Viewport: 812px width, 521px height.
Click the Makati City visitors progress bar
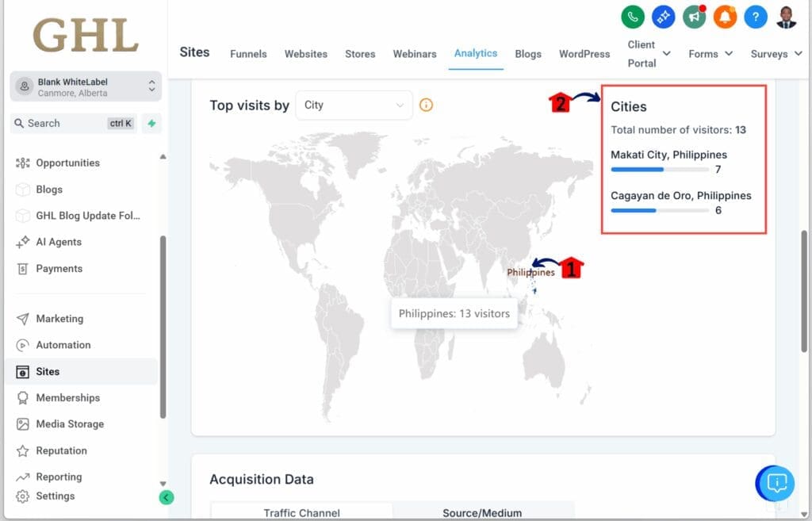[659, 169]
